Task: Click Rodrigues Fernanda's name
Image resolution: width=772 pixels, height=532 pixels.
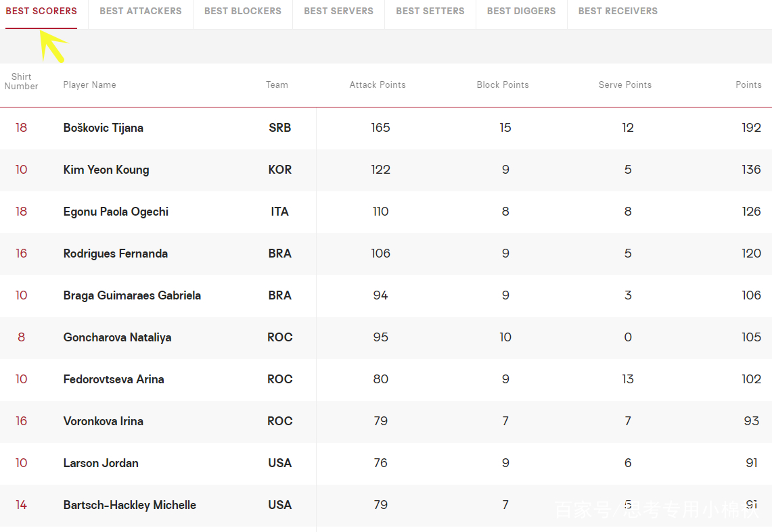Action: (x=115, y=253)
